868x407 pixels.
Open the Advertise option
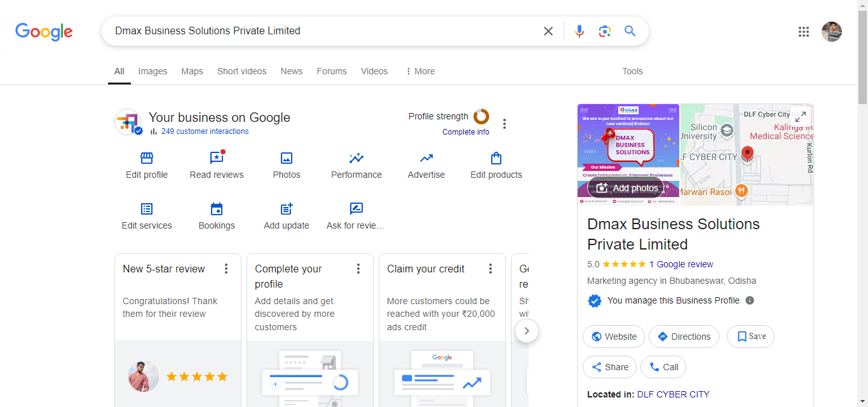[x=426, y=166]
